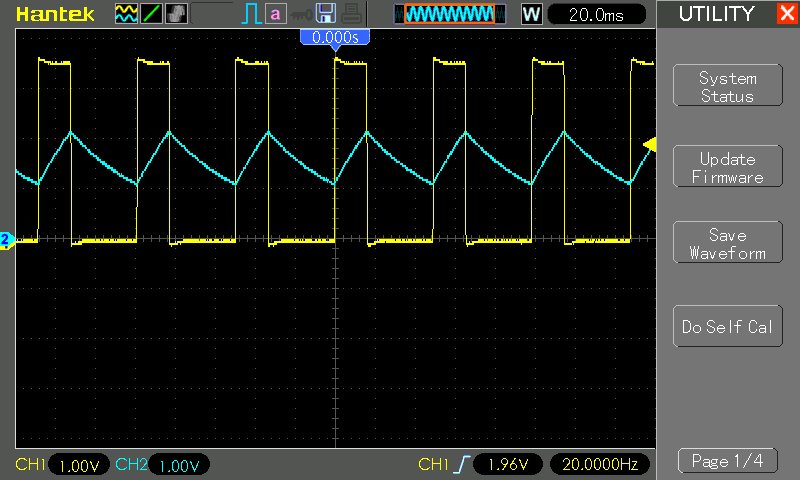This screenshot has height=480, width=800.
Task: Click the W window mode icon
Action: 531,14
